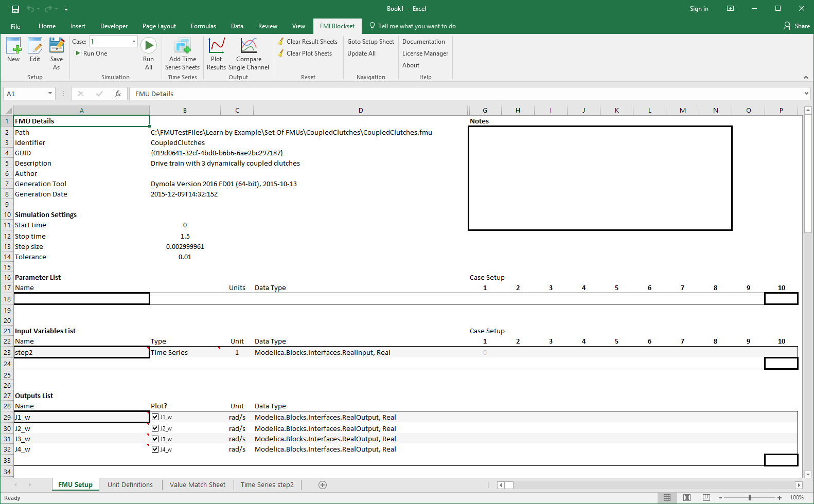The image size is (814, 504).
Task: Switch to Normal view icon
Action: pyautogui.click(x=667, y=498)
